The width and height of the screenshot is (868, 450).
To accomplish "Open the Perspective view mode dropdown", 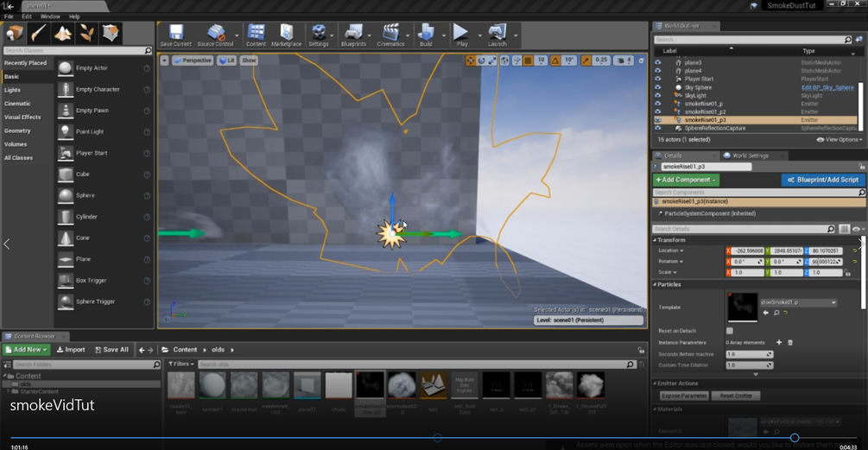I will (x=193, y=60).
